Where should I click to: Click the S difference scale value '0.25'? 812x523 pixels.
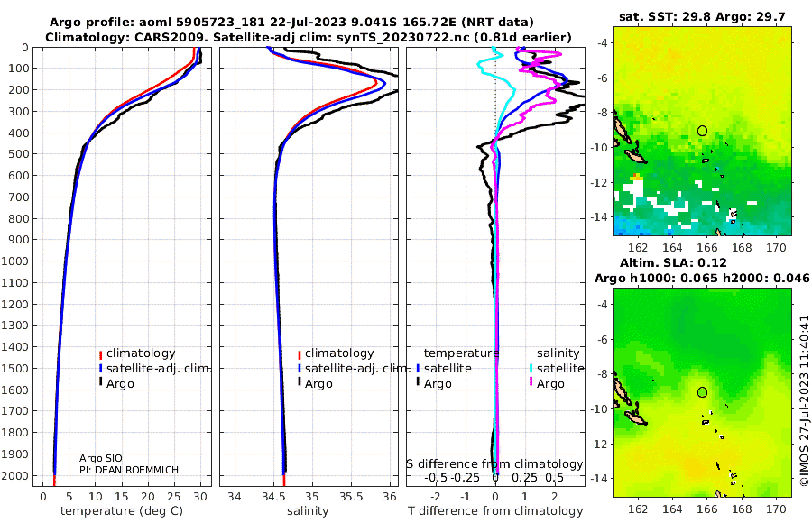[525, 477]
